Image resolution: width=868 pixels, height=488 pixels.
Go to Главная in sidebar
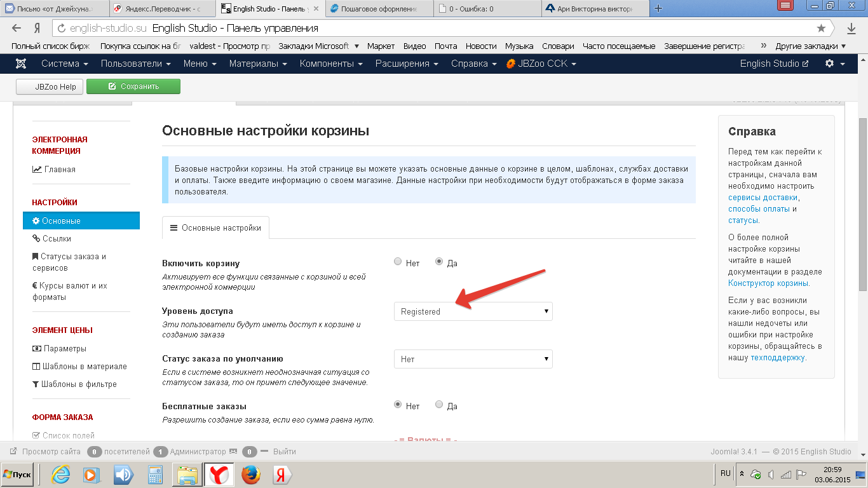(x=54, y=169)
